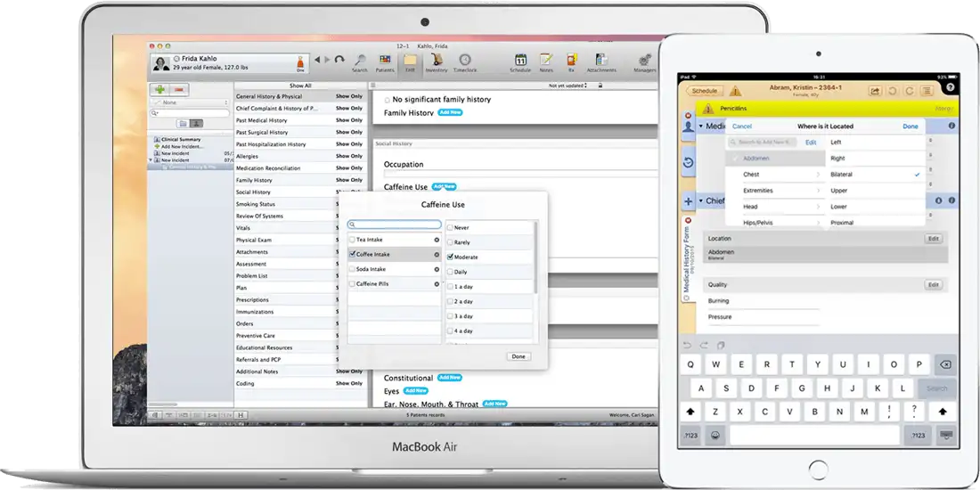Tap the help question mark icon on iPad

[951, 88]
